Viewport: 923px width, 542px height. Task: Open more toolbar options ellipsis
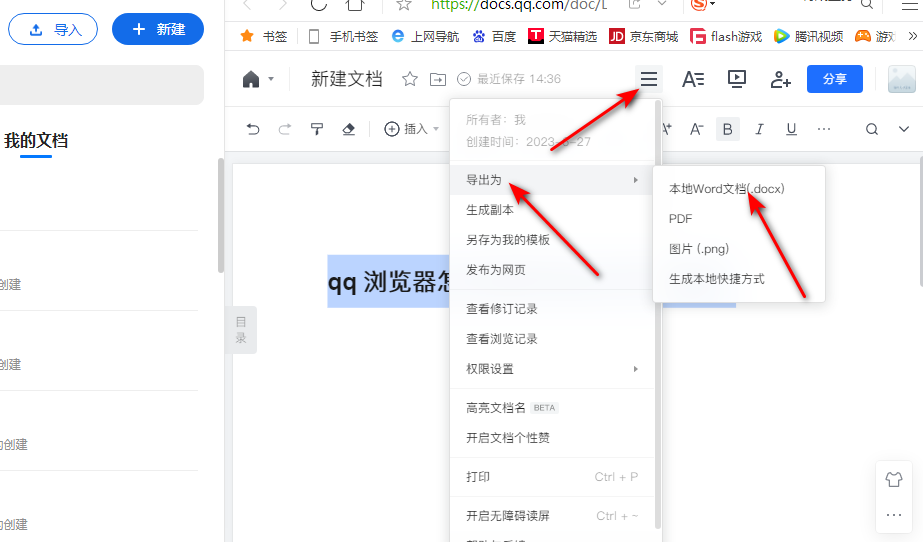(824, 129)
